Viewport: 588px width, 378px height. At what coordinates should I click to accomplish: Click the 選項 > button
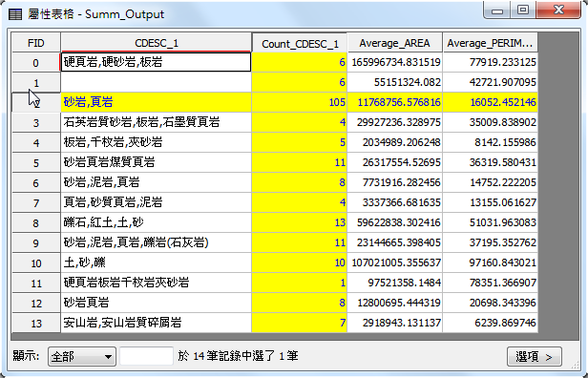click(534, 356)
